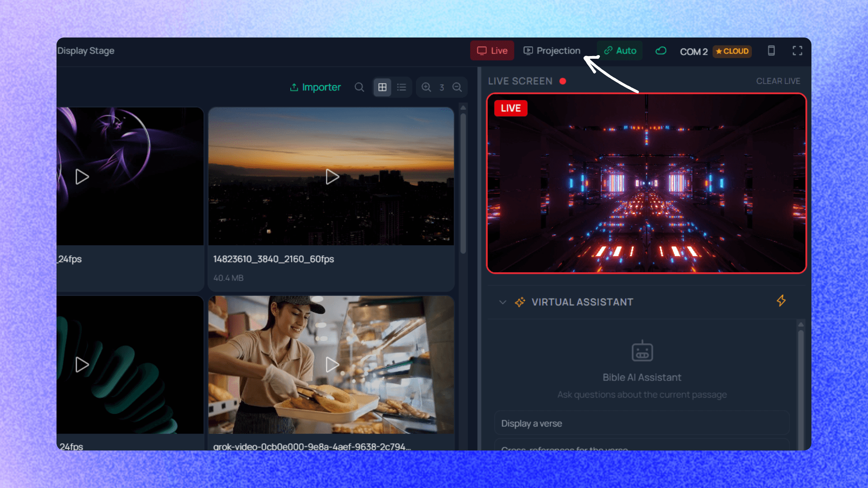Select the Live tab
This screenshot has height=488, width=868.
click(492, 51)
